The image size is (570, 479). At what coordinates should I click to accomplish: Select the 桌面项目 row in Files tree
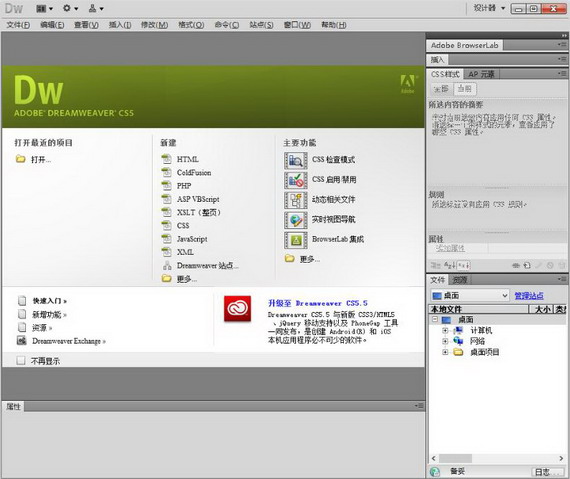[484, 352]
